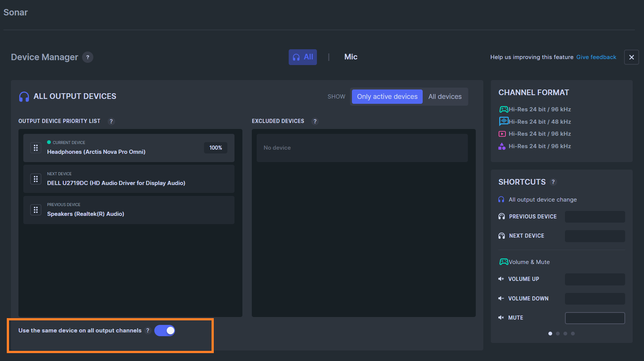Grab drag handle for Arctis Nova Pro Omni

36,148
